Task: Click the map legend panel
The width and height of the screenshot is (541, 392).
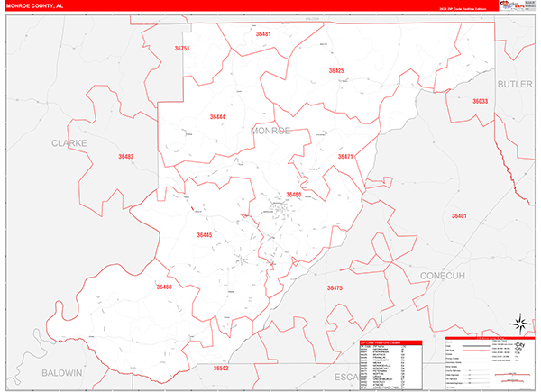Action: [490, 363]
